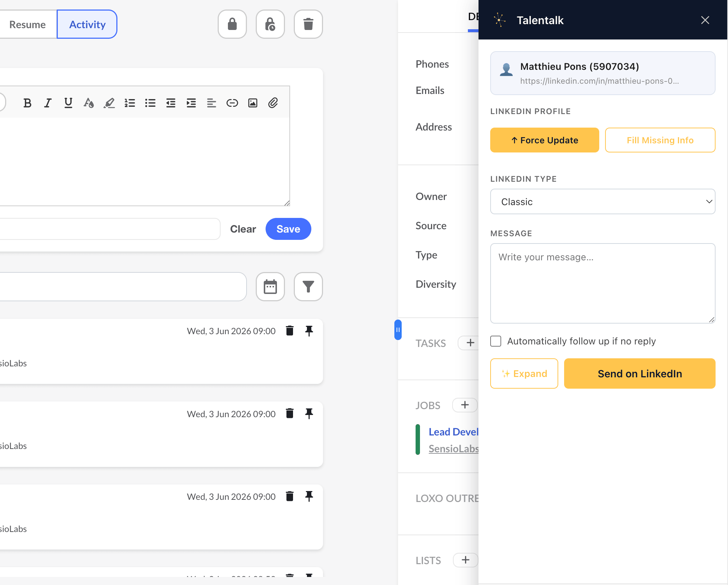Delete the first Wed, 3 Jun activity entry
This screenshot has height=585, width=728.
[290, 331]
